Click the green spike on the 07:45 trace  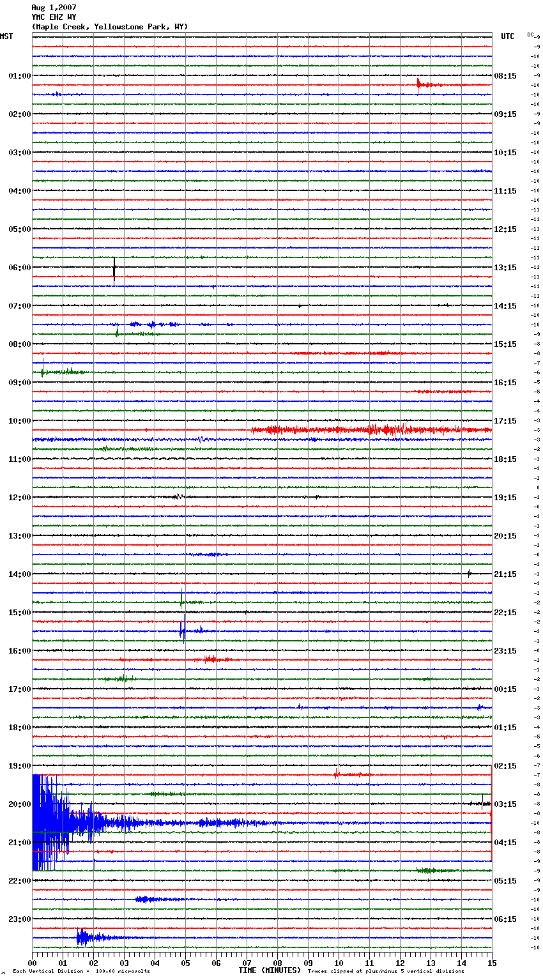[x=117, y=332]
